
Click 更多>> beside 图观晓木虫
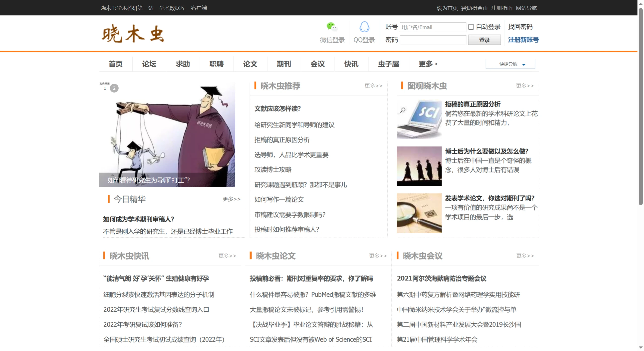525,86
